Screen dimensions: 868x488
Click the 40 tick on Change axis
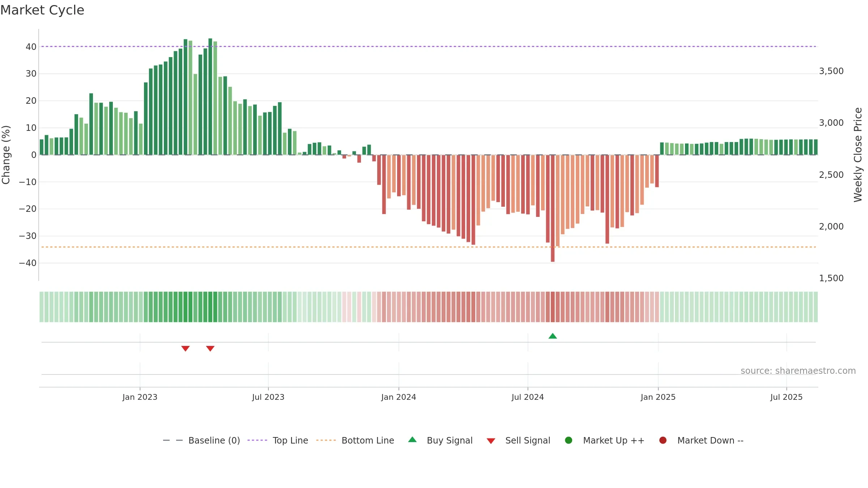31,47
